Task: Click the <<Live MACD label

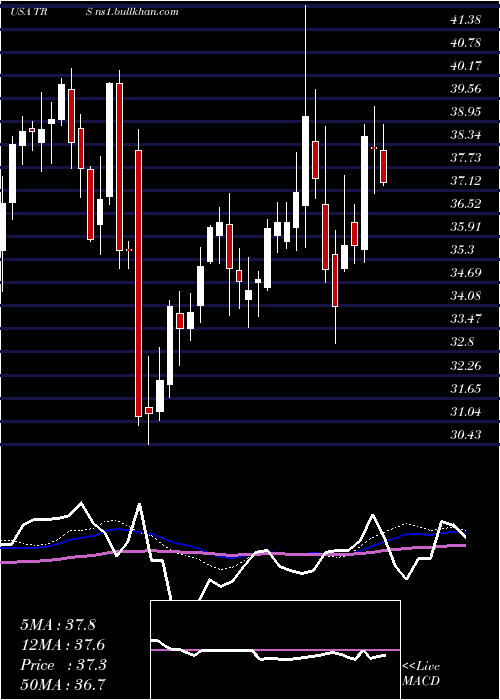Action: click(x=421, y=674)
